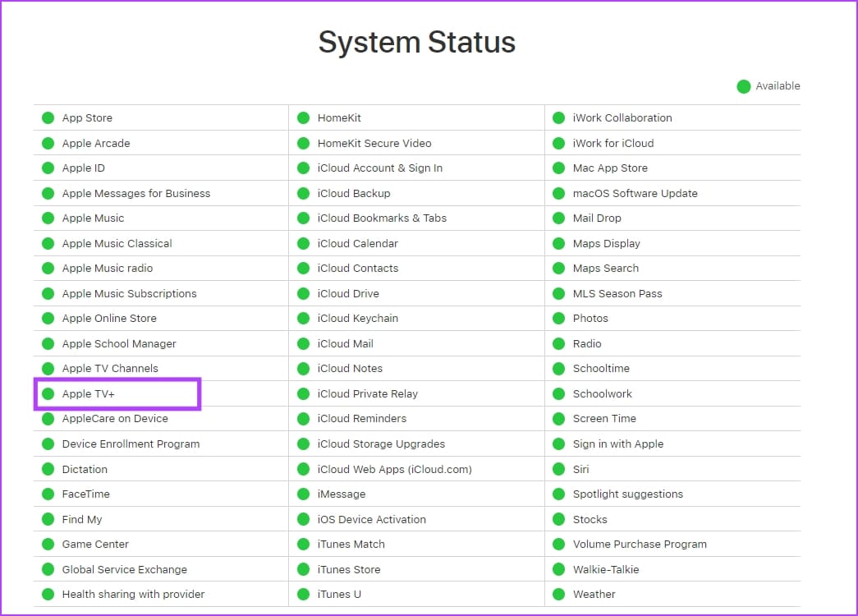Click the green dot next to Stocks
858x616 pixels.
click(x=558, y=519)
